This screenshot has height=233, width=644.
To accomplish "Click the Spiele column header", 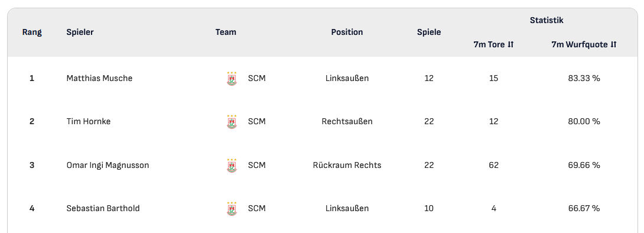I will tap(429, 32).
